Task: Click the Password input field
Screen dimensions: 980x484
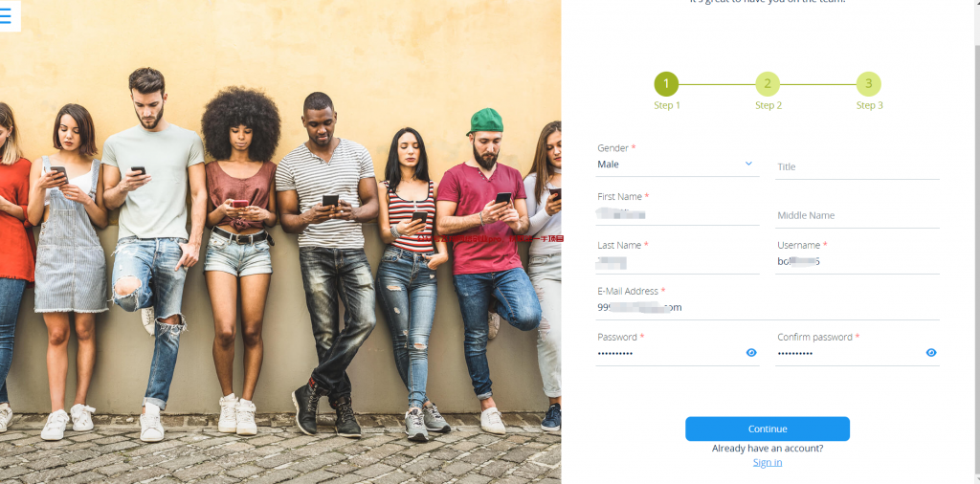Action: pos(670,354)
